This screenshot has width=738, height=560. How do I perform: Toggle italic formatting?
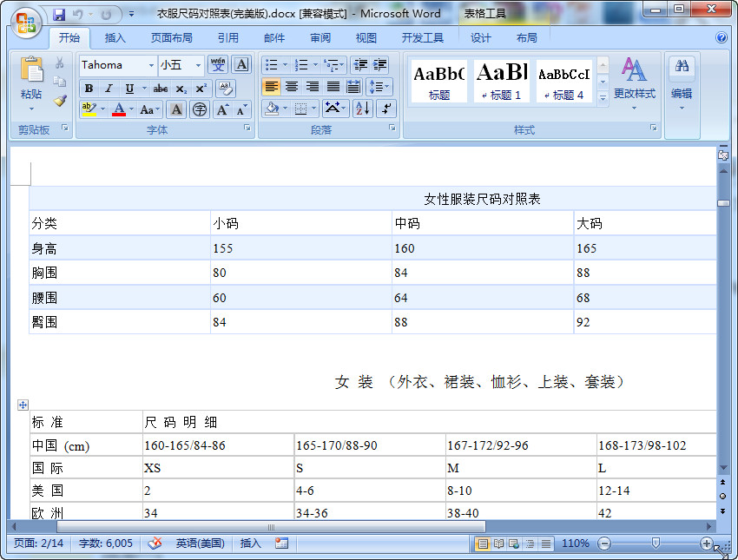coord(109,89)
